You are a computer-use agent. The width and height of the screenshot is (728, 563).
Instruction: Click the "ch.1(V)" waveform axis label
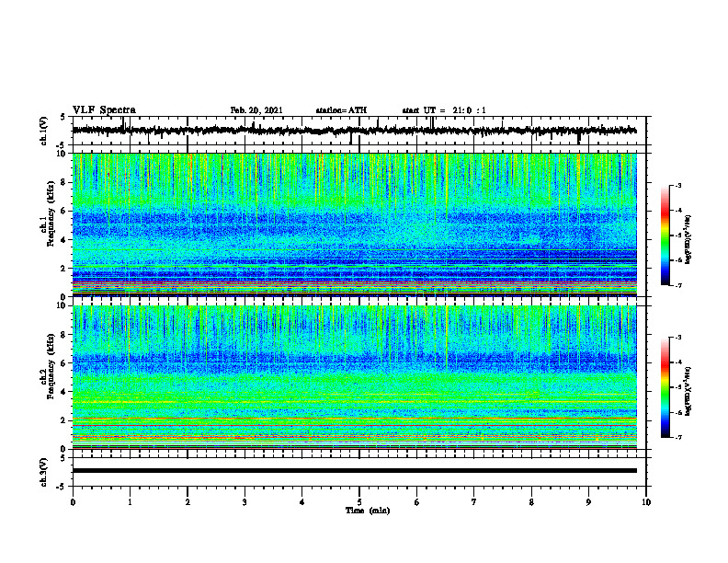point(43,131)
